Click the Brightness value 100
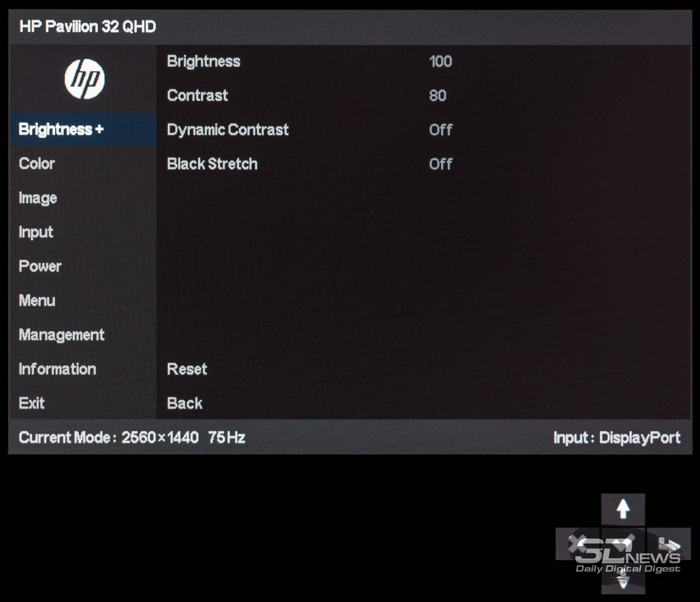Viewport: 700px width, 602px height. point(441,61)
